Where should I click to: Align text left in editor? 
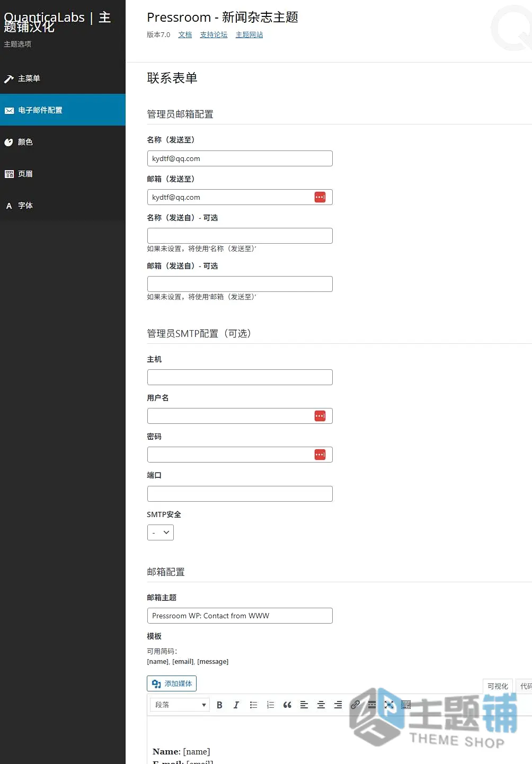(x=304, y=705)
